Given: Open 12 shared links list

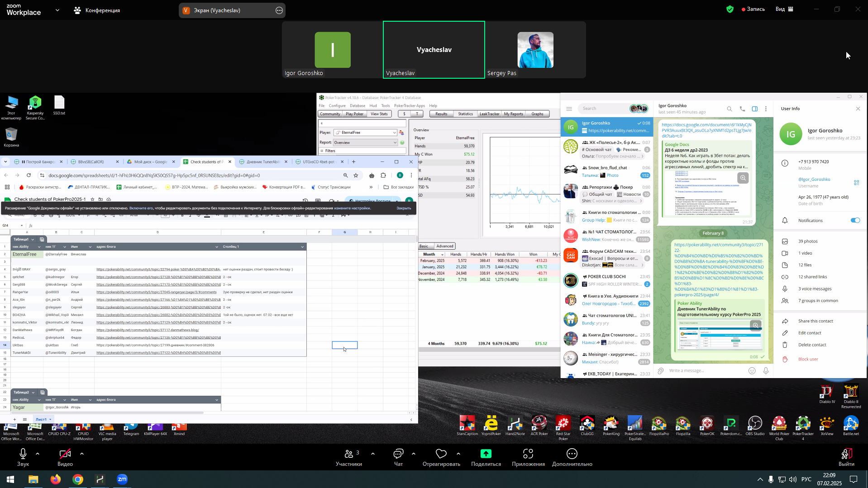Looking at the screenshot, I should coord(812,277).
